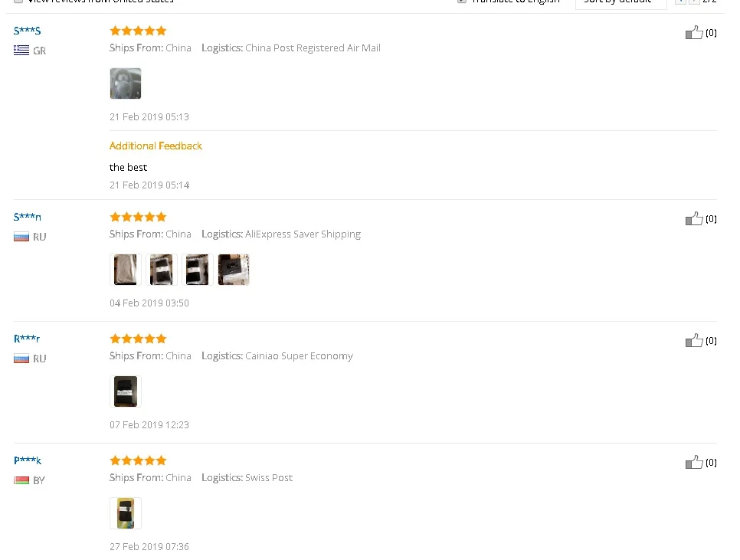The width and height of the screenshot is (740, 560).
Task: Open the photo in R***r's review
Action: tap(126, 391)
